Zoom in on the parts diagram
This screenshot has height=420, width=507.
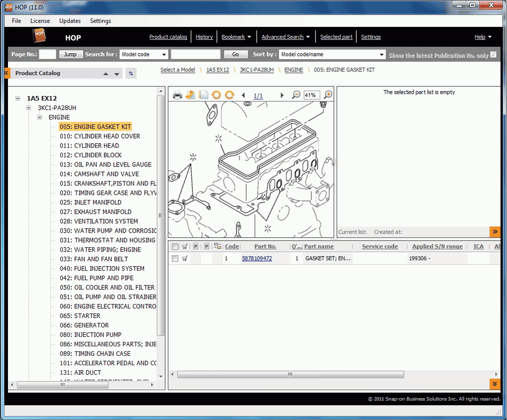328,95
